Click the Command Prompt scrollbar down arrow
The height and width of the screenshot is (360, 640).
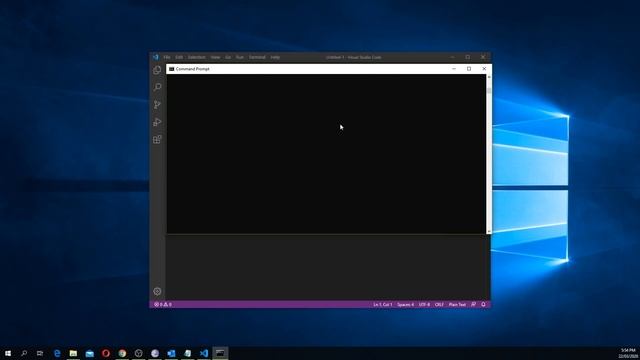[x=489, y=231]
